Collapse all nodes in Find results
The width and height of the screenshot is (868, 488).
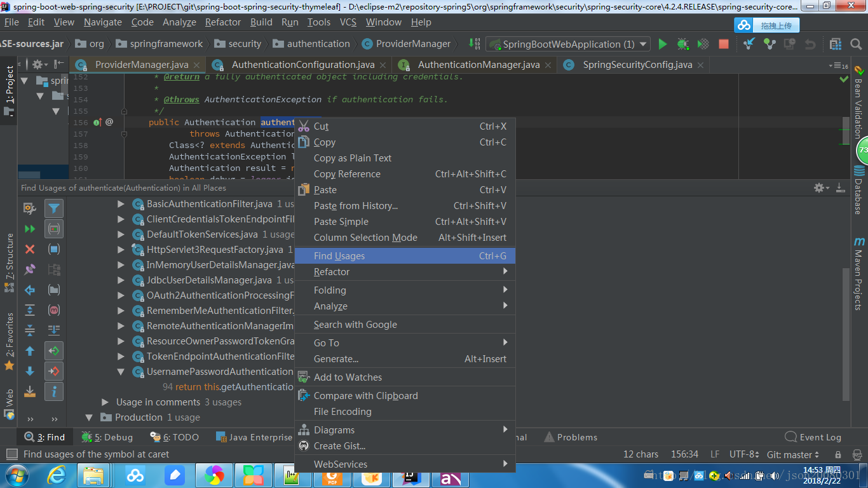(x=30, y=330)
